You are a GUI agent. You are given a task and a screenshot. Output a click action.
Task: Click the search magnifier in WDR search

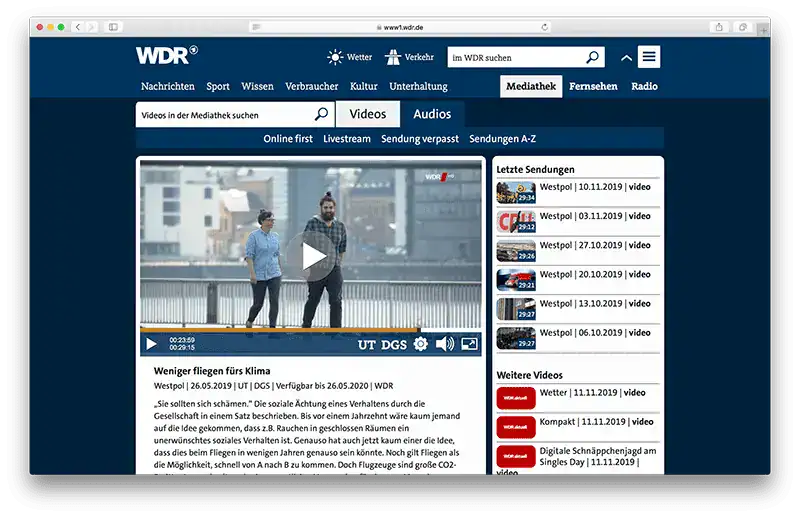592,57
